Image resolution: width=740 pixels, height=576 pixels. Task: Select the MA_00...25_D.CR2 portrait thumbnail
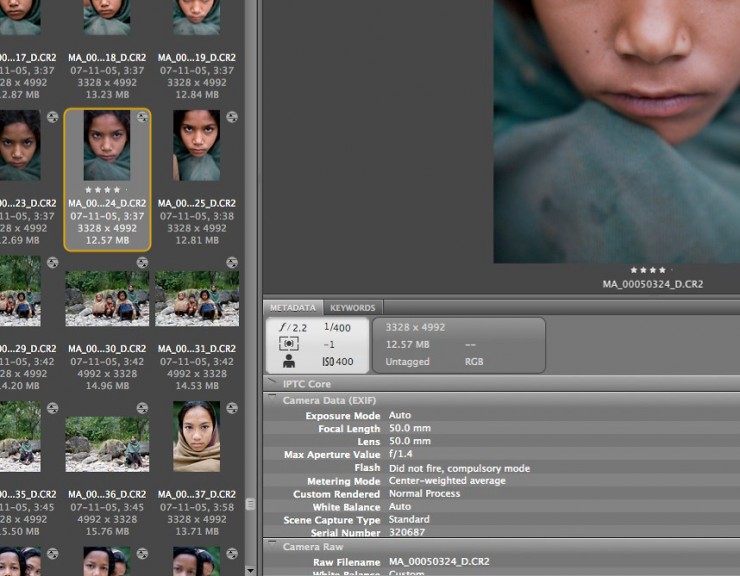[196, 145]
